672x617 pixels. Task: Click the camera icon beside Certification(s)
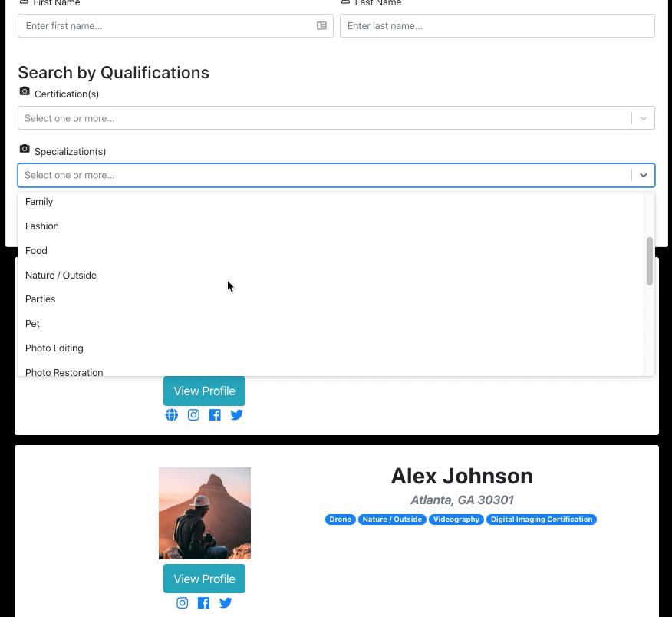pyautogui.click(x=25, y=91)
